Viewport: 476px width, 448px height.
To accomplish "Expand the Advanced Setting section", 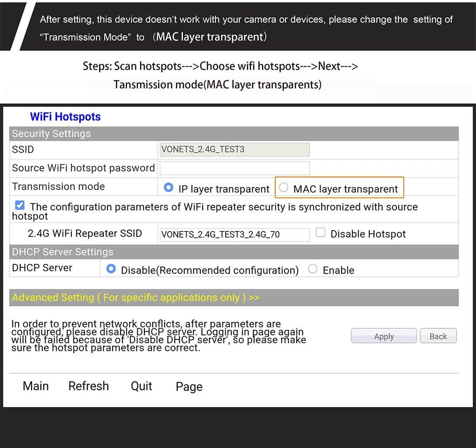I will click(x=136, y=297).
